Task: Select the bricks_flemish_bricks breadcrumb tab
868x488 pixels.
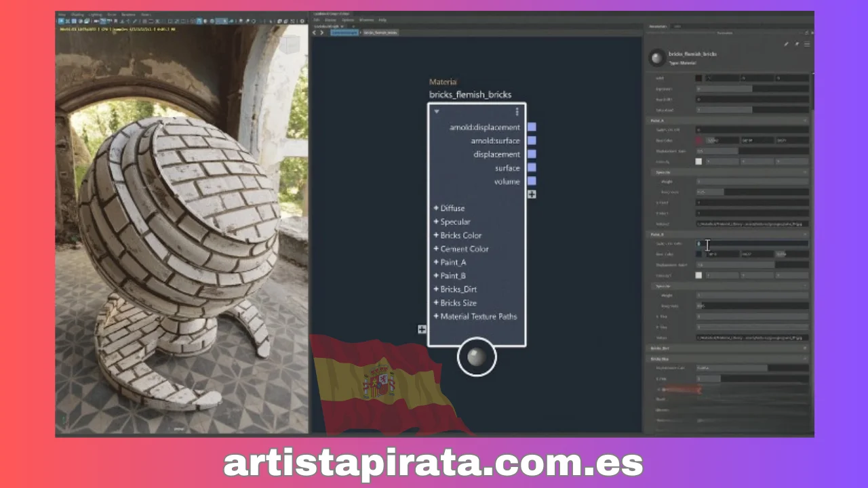Action: (x=380, y=33)
